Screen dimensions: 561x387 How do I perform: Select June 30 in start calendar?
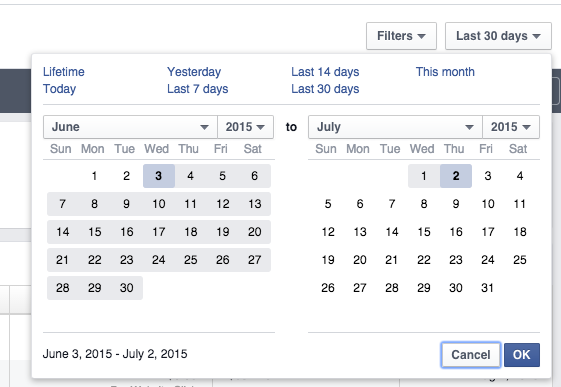[x=126, y=288]
